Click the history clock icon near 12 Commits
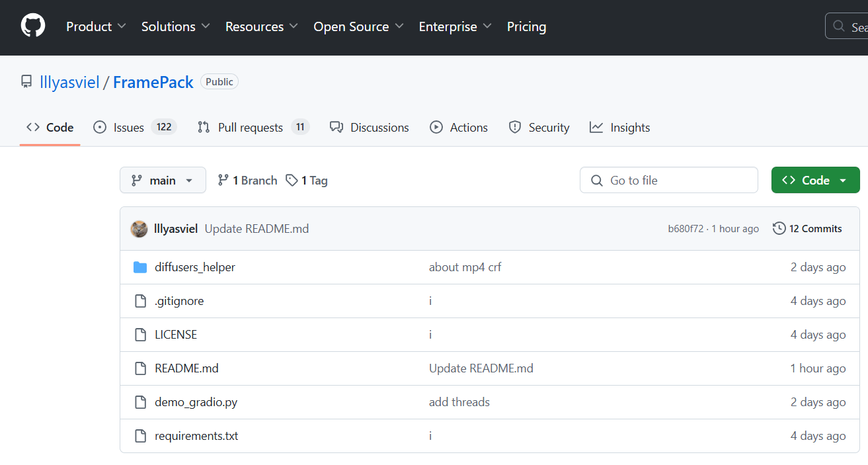 tap(779, 229)
